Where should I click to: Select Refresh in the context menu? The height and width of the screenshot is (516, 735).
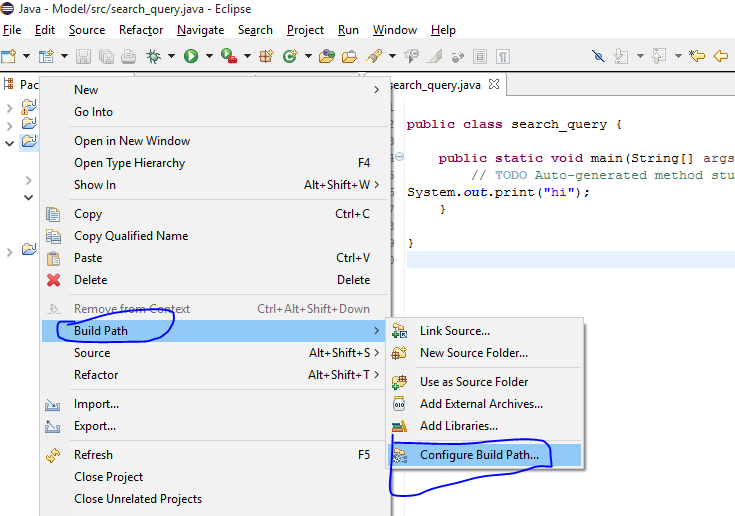click(216, 455)
